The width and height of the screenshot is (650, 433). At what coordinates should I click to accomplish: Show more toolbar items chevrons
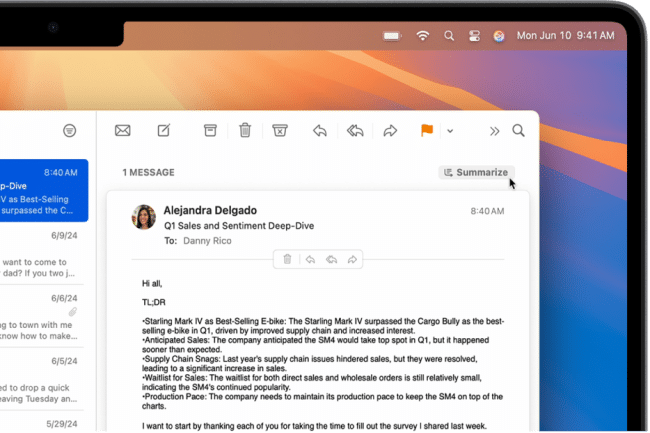coord(494,131)
